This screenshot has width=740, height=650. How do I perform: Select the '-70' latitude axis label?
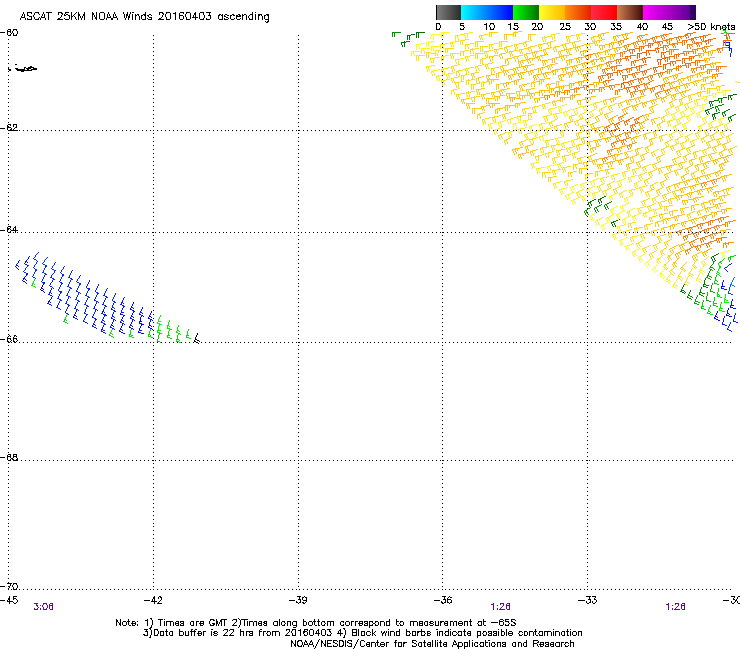tap(10, 586)
